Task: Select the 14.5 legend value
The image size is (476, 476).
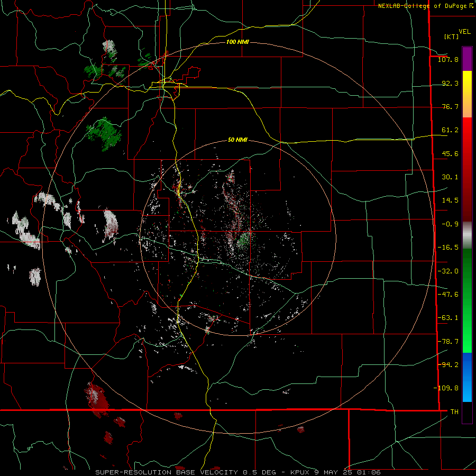Action: pos(450,200)
